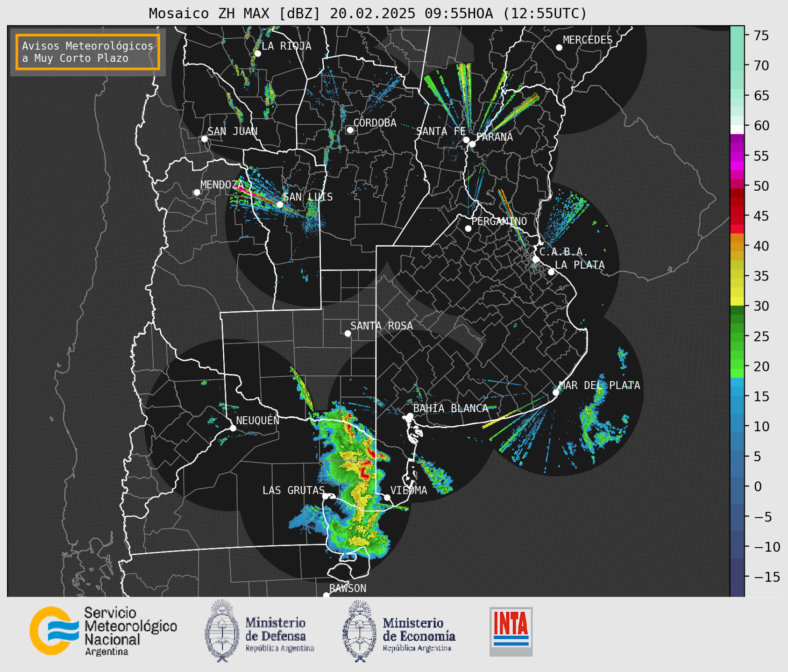Click the MERCEDES label text
This screenshot has height=672, width=788.
(587, 40)
